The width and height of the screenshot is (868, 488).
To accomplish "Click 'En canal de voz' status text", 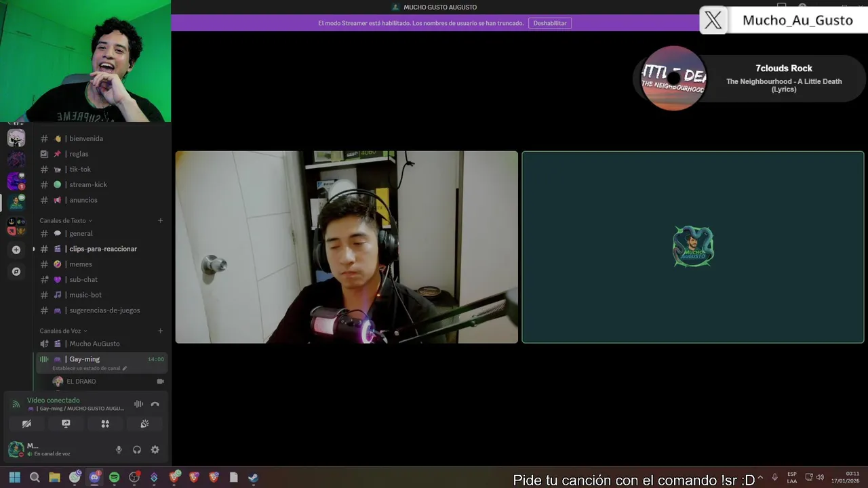I will click(x=52, y=453).
